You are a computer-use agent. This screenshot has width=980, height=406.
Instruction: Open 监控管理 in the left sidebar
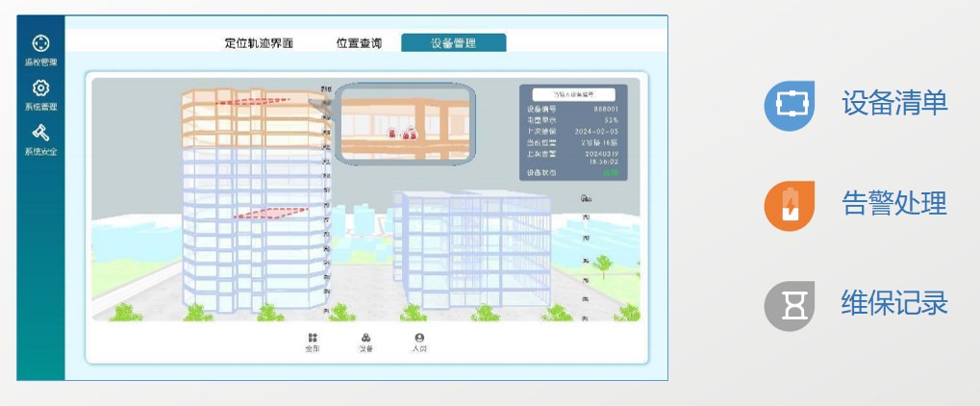[x=40, y=44]
